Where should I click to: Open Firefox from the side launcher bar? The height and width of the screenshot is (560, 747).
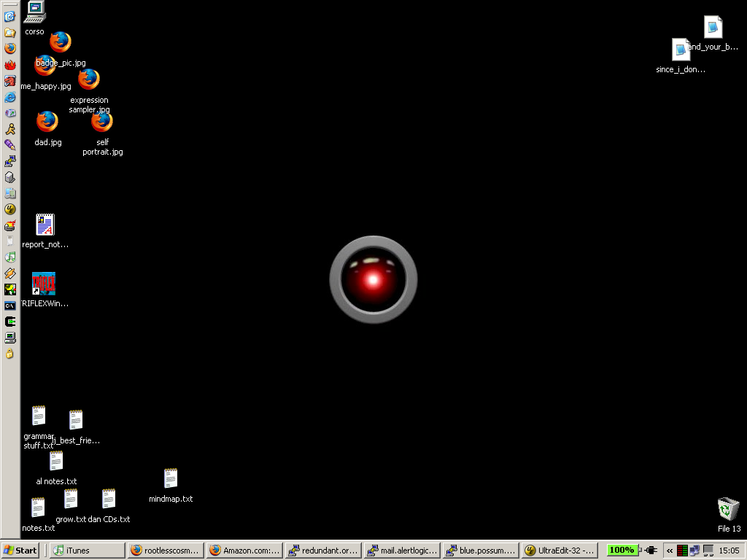click(x=10, y=49)
